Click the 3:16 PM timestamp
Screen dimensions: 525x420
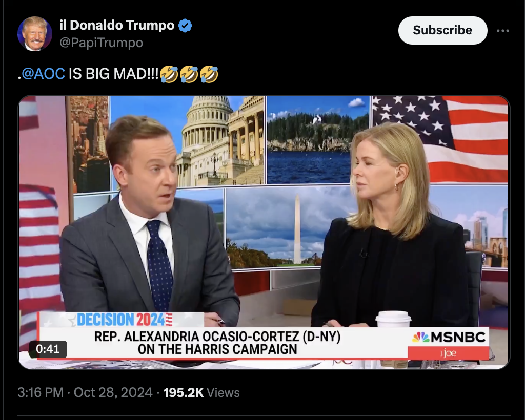tap(41, 392)
